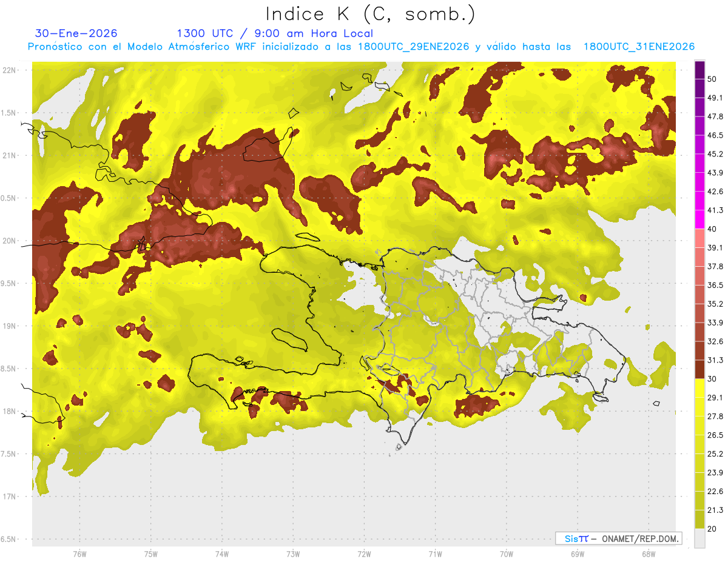This screenshot has height=562, width=728.
Task: Click the colorbar value '29.1'
Action: (x=715, y=398)
